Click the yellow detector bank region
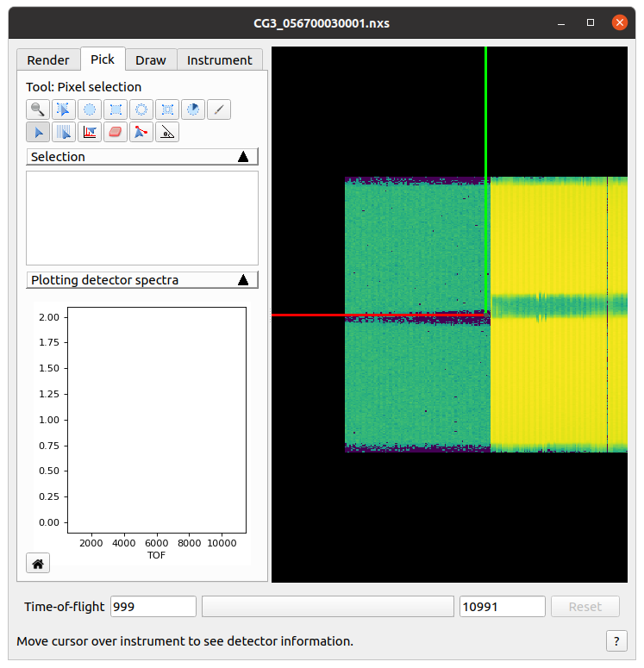This screenshot has height=668, width=644. coord(559,315)
